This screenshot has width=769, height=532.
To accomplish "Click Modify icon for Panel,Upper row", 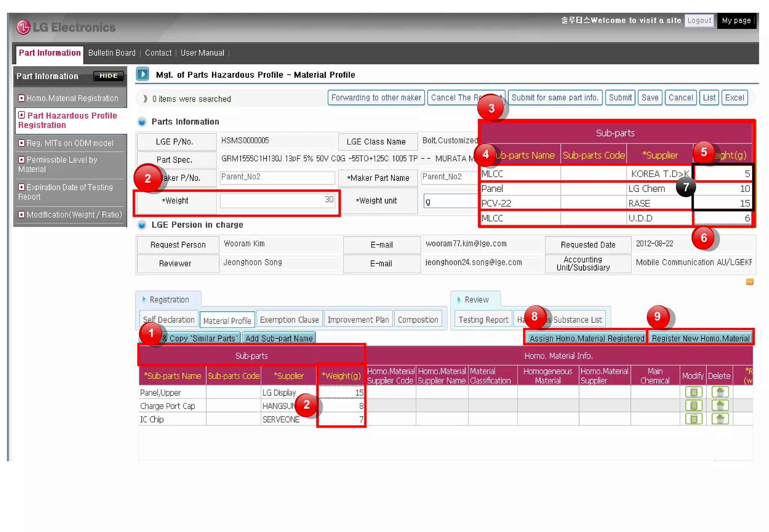I will (x=693, y=392).
